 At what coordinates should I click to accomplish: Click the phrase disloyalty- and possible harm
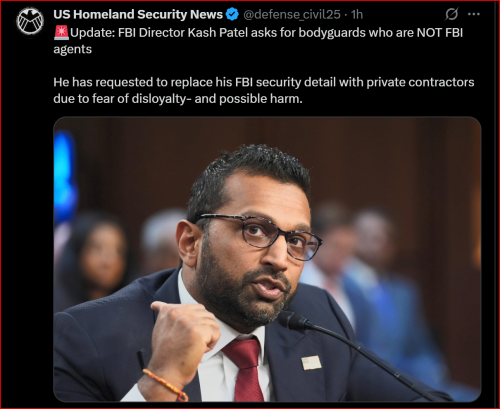(x=217, y=99)
